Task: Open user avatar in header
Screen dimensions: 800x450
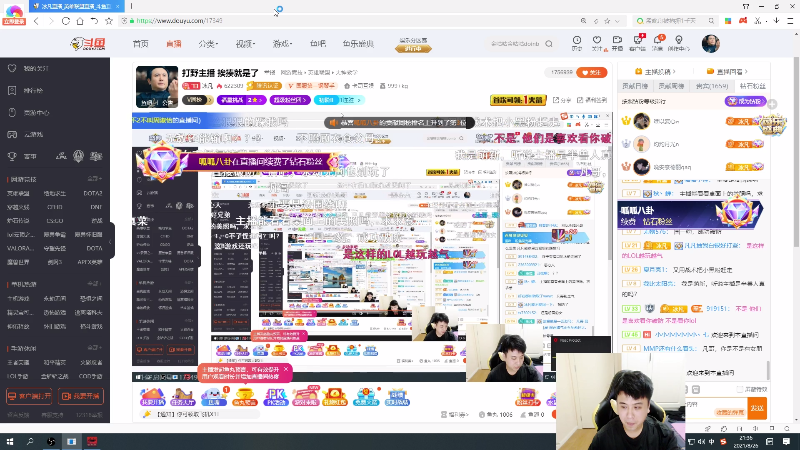Action: [710, 44]
